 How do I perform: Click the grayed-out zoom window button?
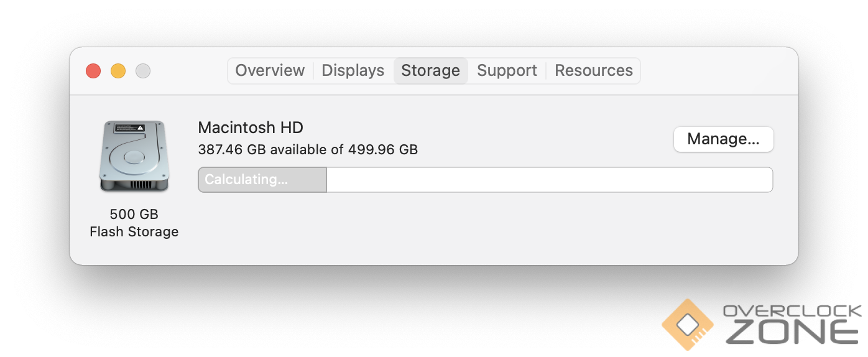143,71
